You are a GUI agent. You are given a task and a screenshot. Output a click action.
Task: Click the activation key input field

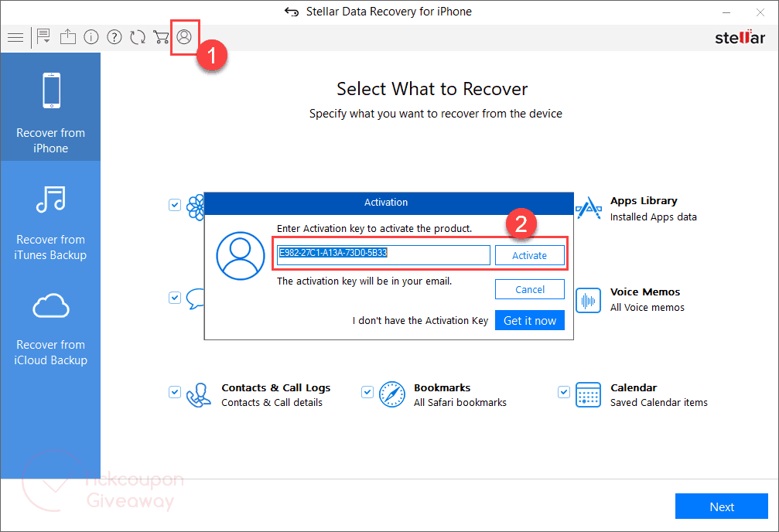(x=384, y=255)
